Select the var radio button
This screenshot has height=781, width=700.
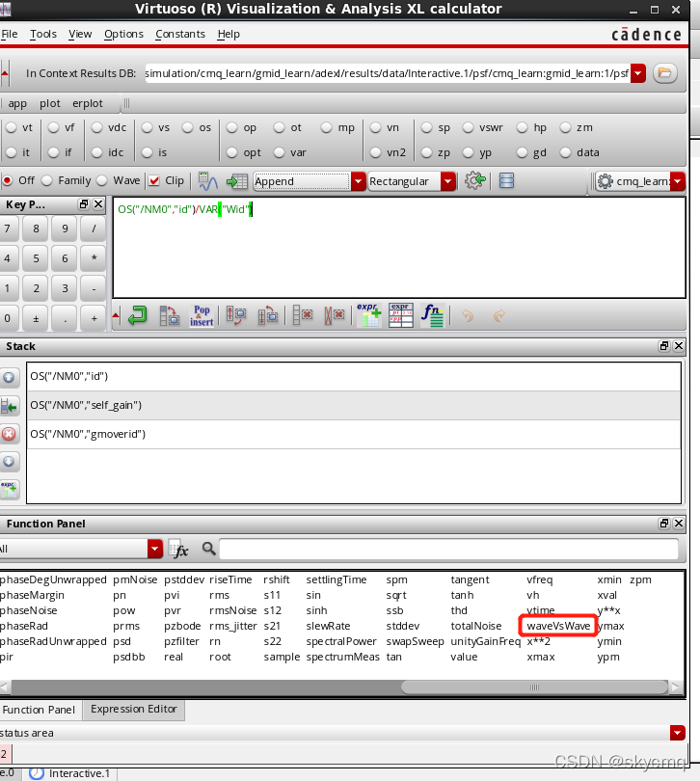tap(279, 152)
